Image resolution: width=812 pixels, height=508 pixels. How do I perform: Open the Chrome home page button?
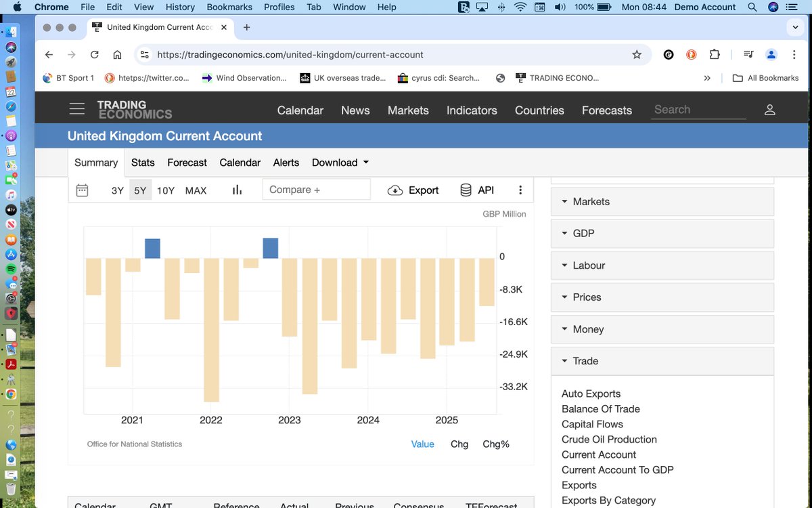pyautogui.click(x=117, y=55)
